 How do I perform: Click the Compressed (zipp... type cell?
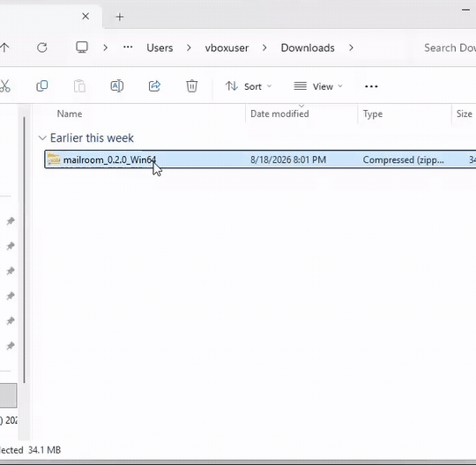tap(403, 160)
